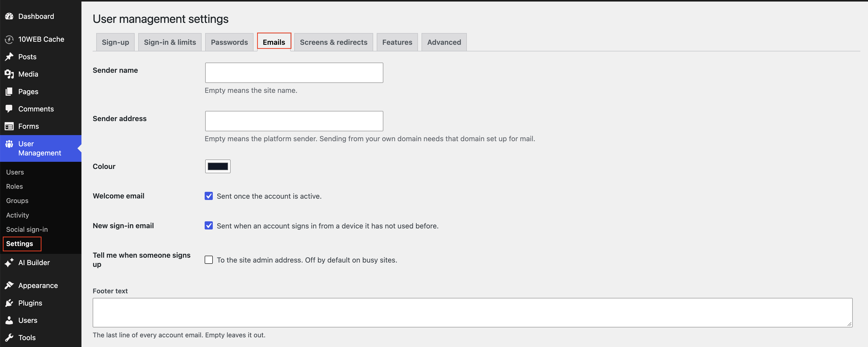Open Social sign-in submenu link

[x=27, y=229]
